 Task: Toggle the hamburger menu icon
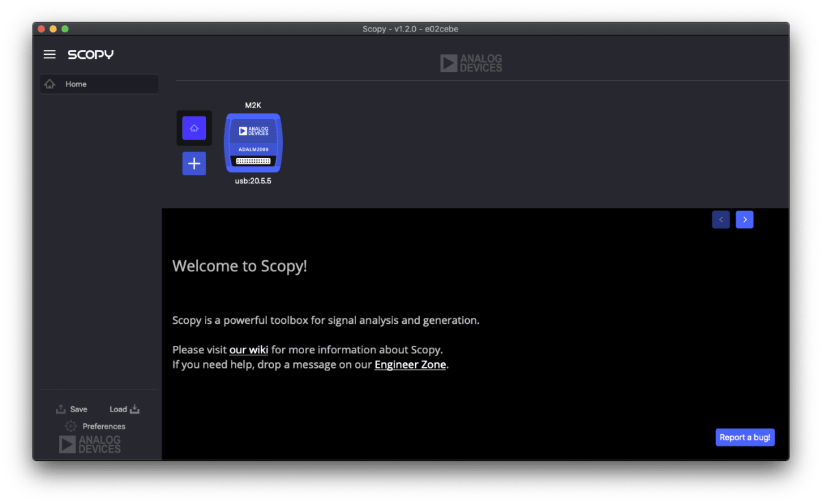(49, 54)
